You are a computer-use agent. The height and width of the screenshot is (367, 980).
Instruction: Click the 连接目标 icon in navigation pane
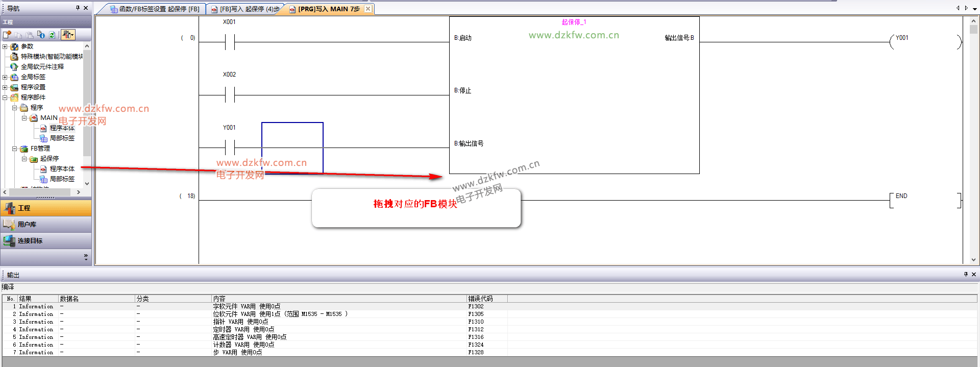click(x=9, y=240)
